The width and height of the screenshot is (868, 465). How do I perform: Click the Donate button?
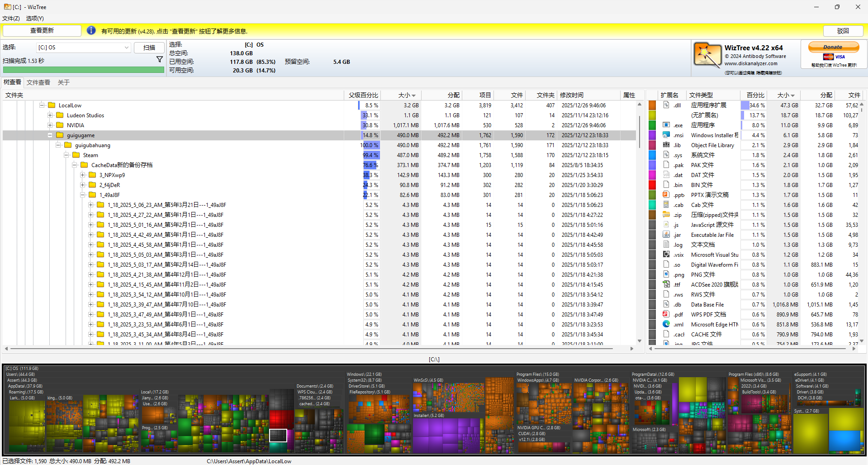tap(833, 47)
